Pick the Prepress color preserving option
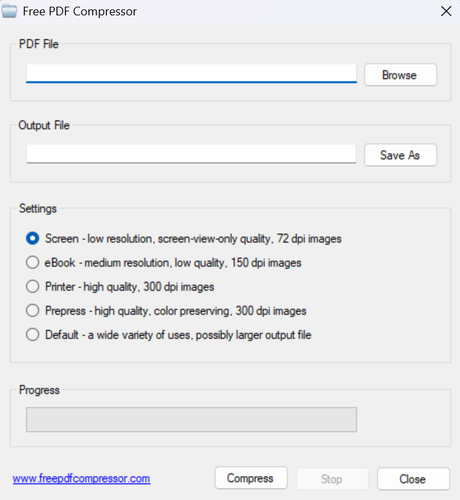Screen dimensions: 460x500 coord(33,310)
